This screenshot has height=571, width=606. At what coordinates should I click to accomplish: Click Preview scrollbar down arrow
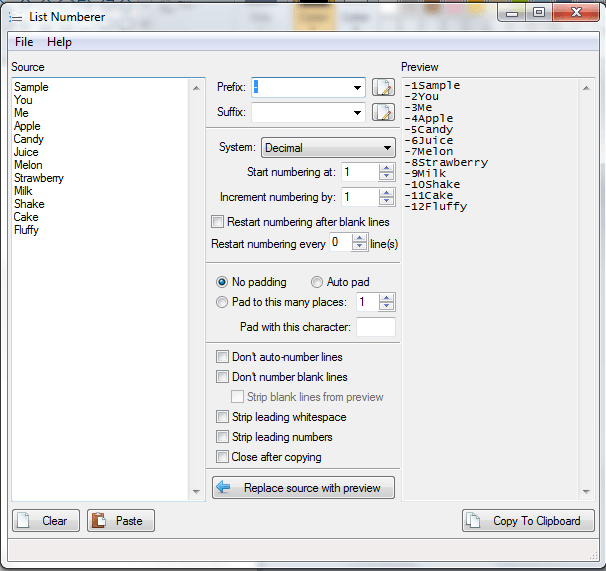[586, 492]
